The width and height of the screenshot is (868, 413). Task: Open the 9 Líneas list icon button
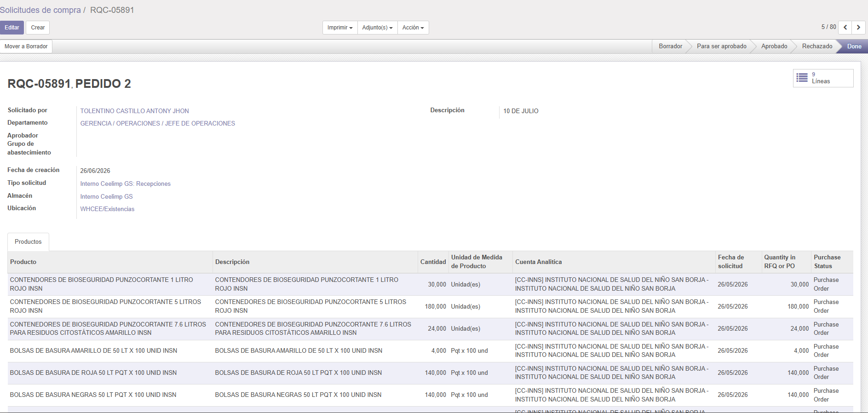pos(823,78)
